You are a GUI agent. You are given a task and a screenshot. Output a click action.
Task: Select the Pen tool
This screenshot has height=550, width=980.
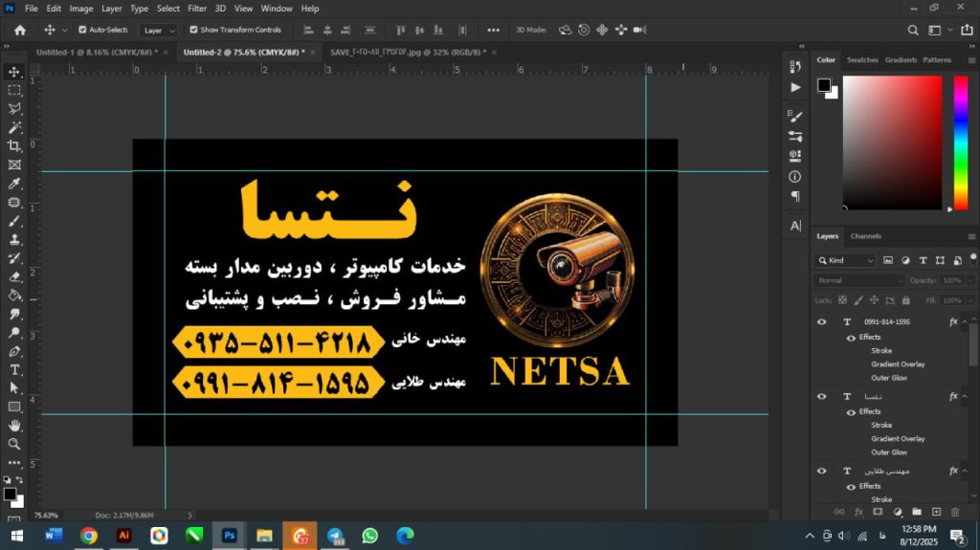point(13,351)
